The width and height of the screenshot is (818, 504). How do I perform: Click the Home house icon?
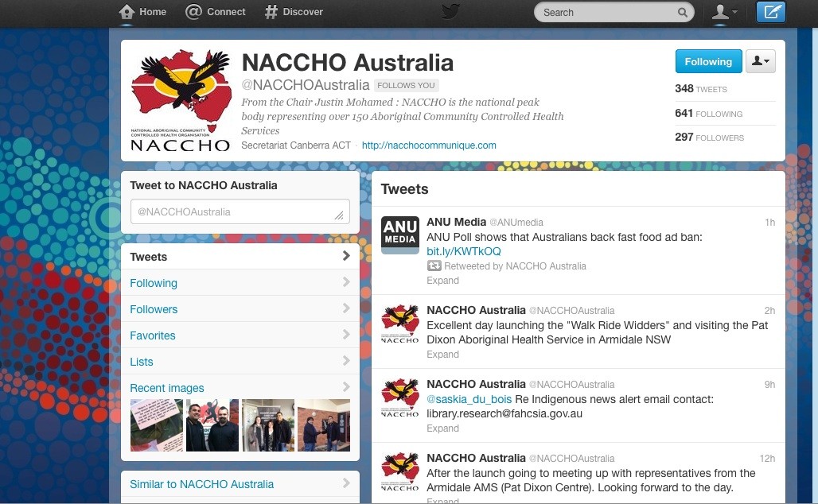[127, 12]
